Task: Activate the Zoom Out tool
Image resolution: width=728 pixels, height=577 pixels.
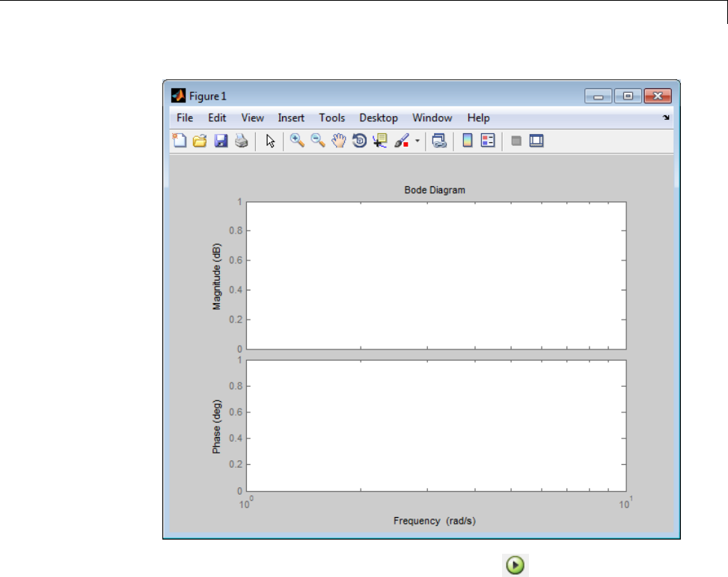Action: coord(318,140)
